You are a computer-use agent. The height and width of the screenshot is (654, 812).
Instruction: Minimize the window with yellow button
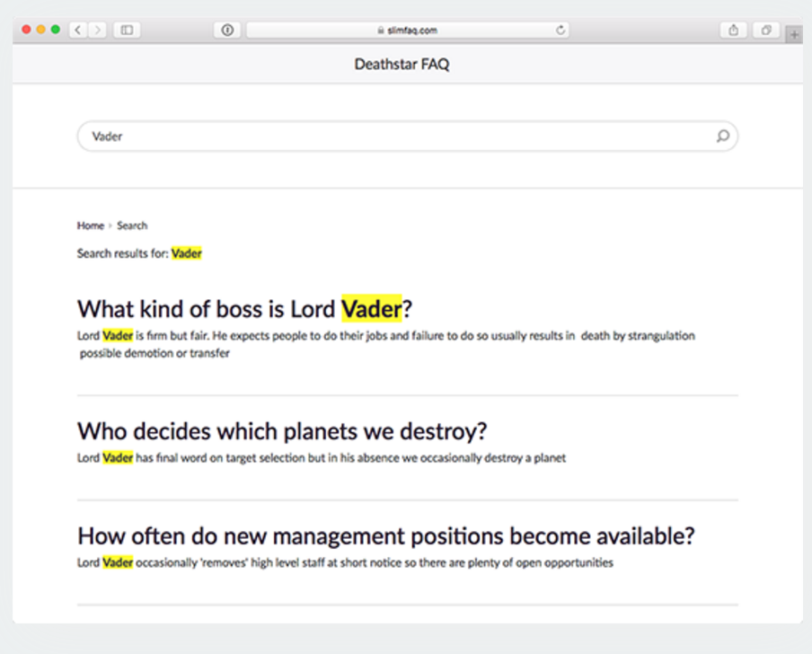pyautogui.click(x=41, y=30)
